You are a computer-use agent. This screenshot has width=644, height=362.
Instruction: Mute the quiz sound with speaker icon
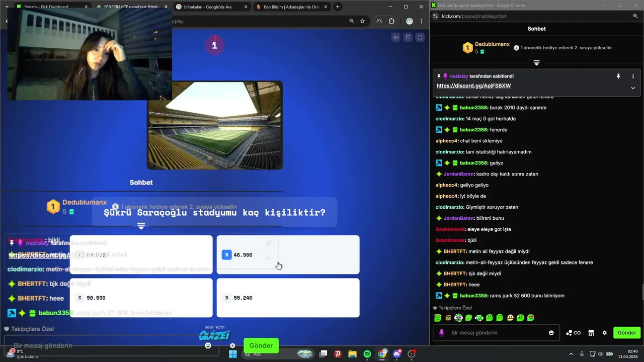click(396, 37)
